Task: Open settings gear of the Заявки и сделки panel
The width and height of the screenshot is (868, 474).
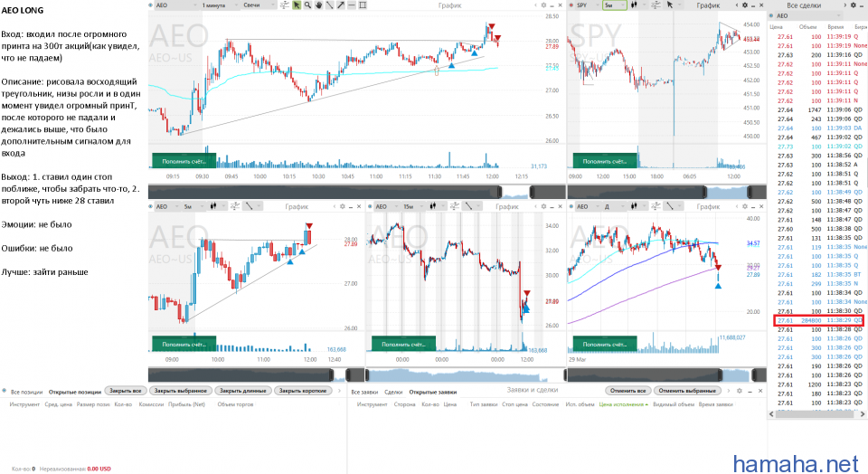Action: point(739,391)
